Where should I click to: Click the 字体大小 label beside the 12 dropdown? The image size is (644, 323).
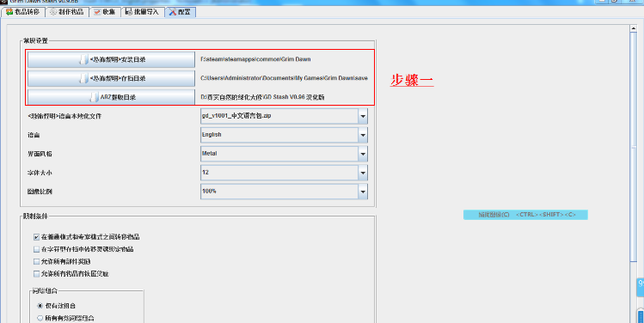coord(40,174)
